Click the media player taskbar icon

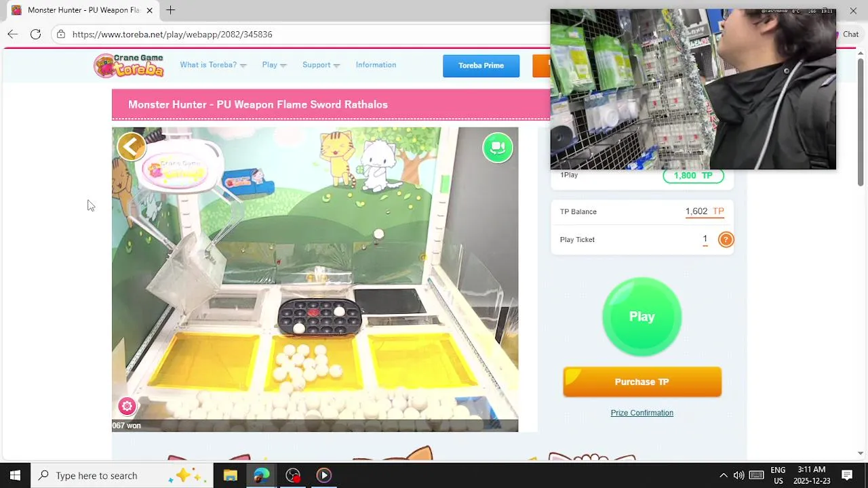point(323,475)
